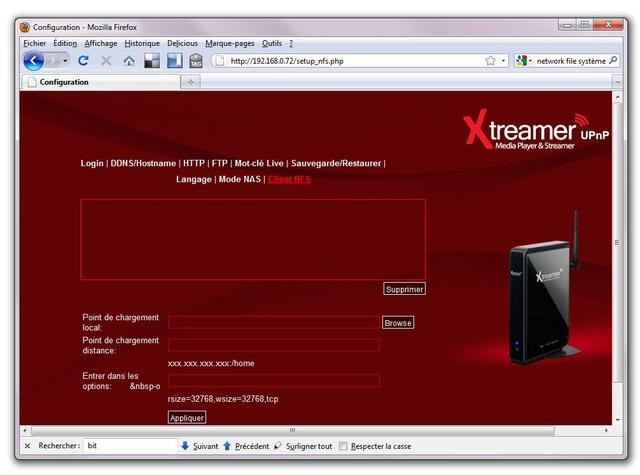Click the Xtreamer device image

pyautogui.click(x=544, y=289)
